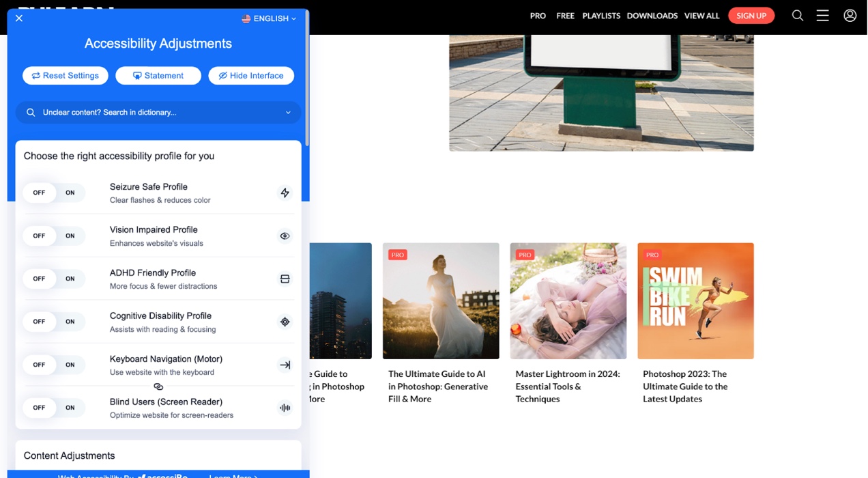This screenshot has height=478, width=868.
Task: Turn ON ADHD Friendly Profile
Action: click(x=70, y=279)
